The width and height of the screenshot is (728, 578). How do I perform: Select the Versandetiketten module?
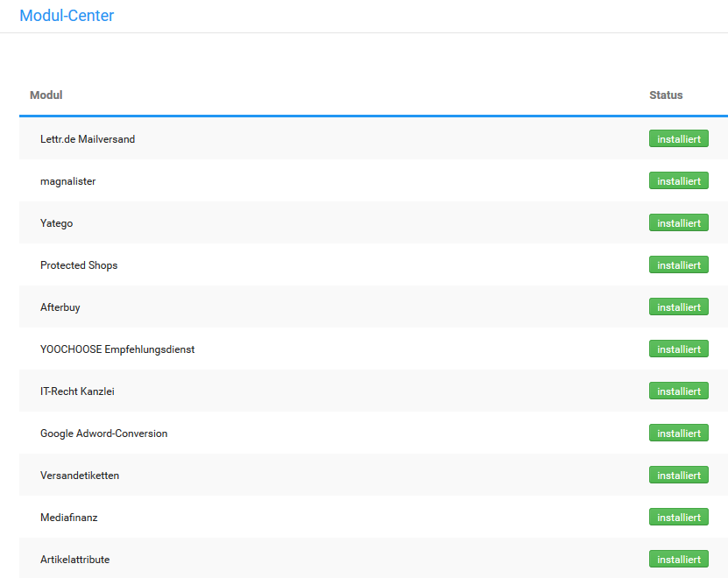click(80, 476)
